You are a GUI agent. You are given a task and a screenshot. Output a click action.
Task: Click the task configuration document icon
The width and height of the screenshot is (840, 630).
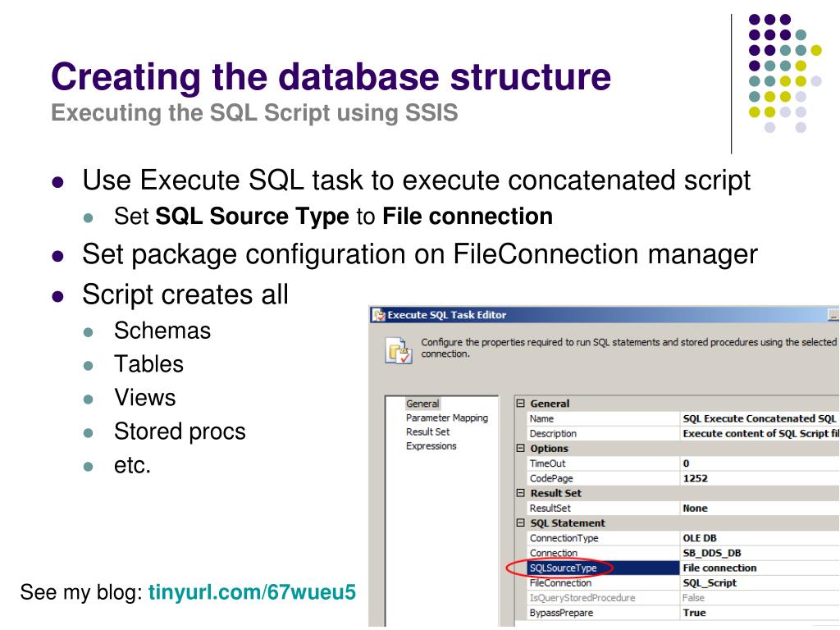[x=399, y=350]
